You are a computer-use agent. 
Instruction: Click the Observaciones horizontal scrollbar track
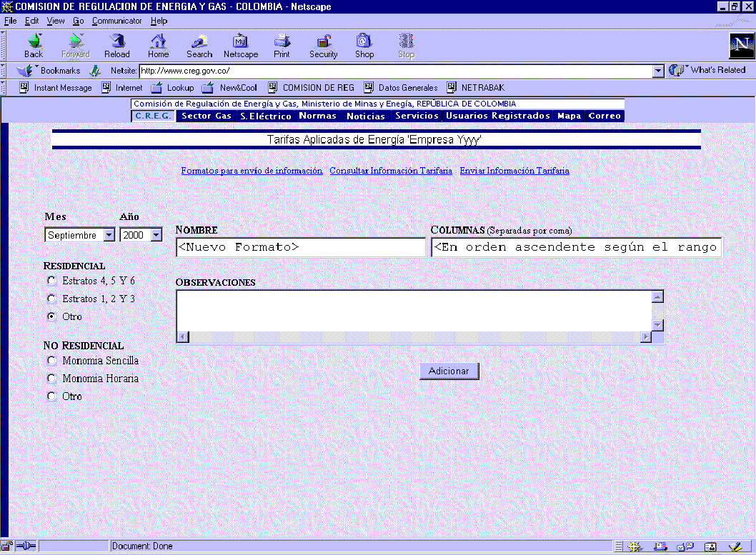tap(414, 337)
